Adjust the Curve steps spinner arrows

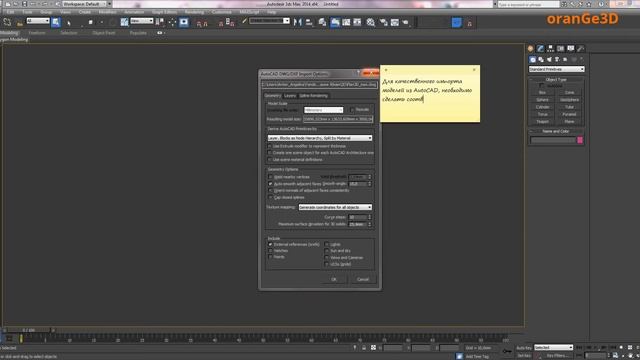[x=370, y=217]
